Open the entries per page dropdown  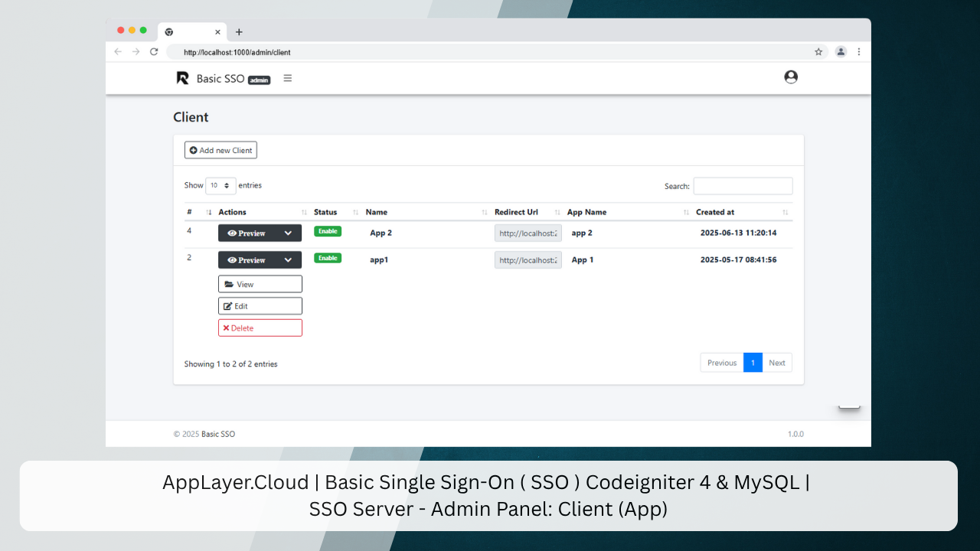[x=220, y=186]
